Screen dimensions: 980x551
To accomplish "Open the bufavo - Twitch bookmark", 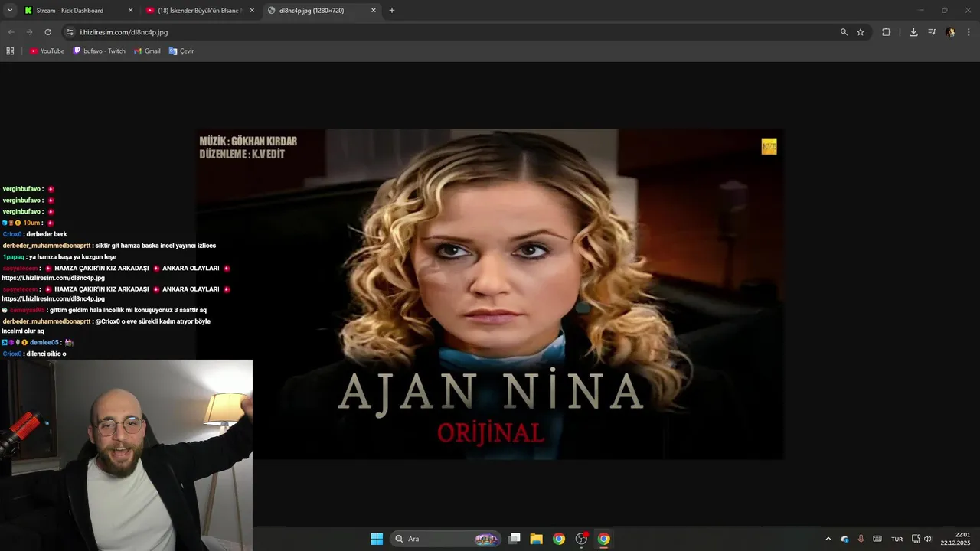I will [x=99, y=51].
